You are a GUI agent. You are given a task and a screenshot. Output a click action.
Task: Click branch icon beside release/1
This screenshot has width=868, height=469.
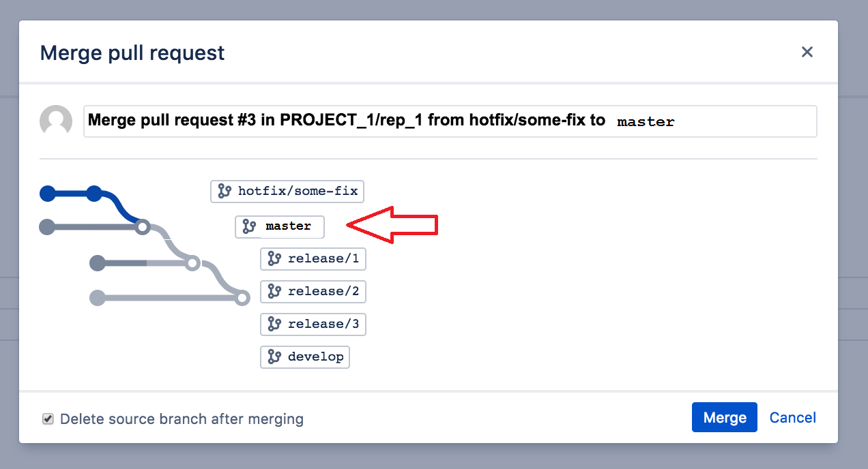coord(274,259)
